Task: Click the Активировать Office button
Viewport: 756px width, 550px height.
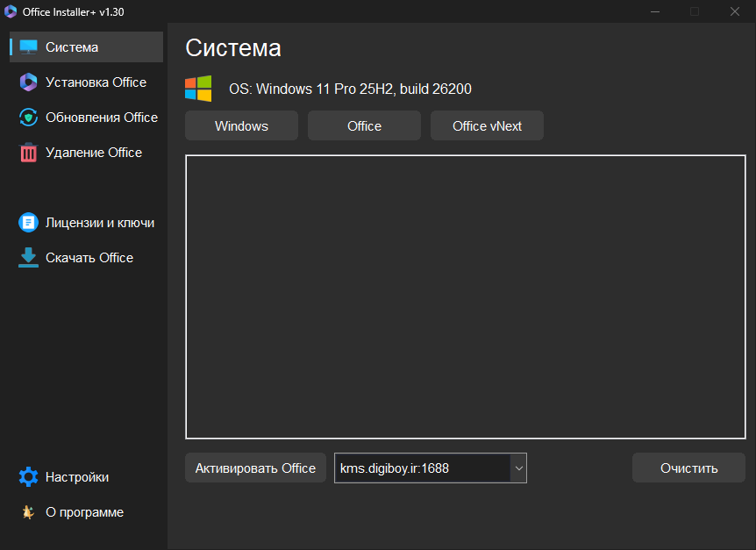Action: coord(255,468)
